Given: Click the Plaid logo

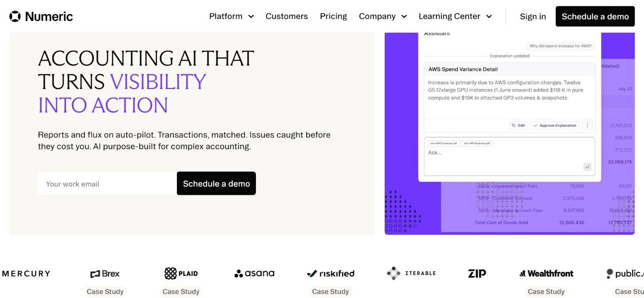Looking at the screenshot, I should click(x=181, y=273).
